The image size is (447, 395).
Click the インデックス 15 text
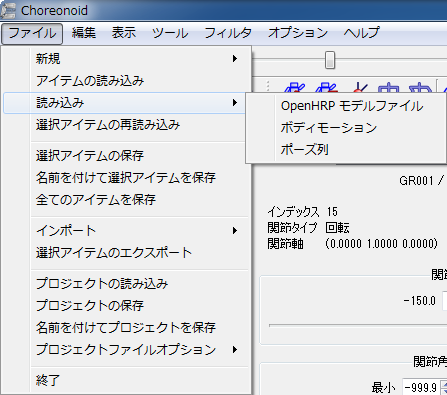pos(303,212)
